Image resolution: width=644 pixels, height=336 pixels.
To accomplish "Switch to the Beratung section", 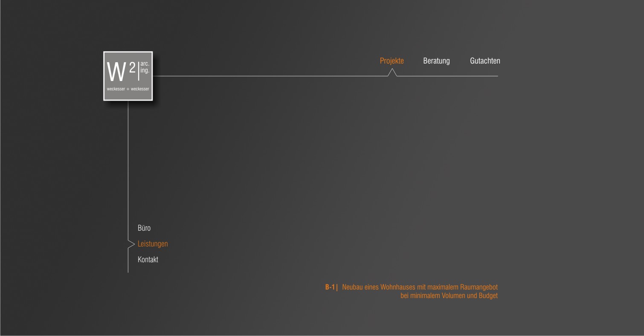I will pos(436,61).
